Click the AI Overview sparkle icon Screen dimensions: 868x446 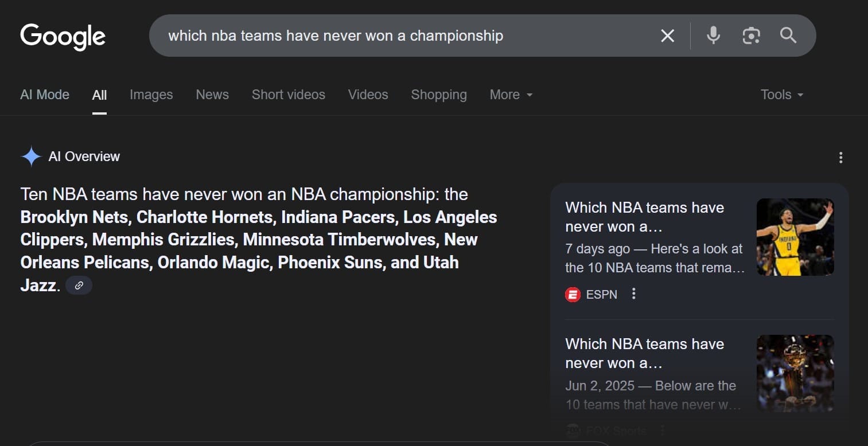[x=31, y=157]
